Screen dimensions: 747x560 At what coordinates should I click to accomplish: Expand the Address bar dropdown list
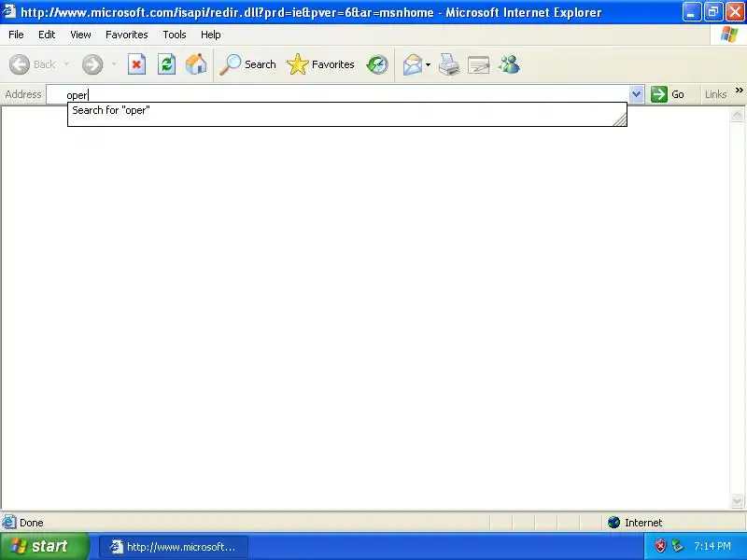(x=636, y=94)
